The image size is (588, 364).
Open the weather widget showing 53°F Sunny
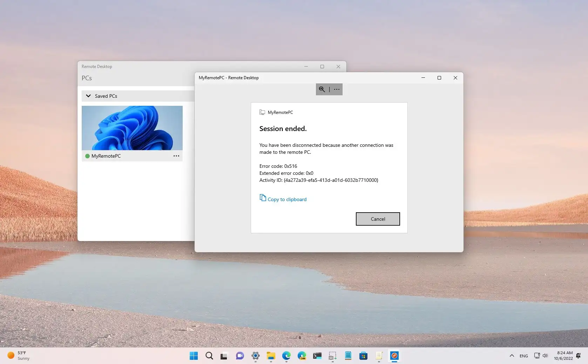point(18,355)
